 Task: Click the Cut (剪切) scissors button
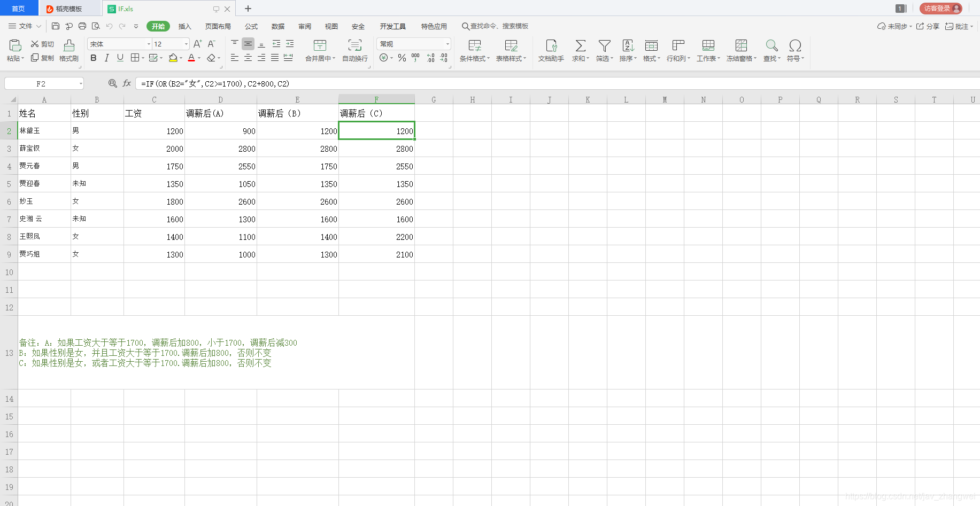pyautogui.click(x=42, y=44)
